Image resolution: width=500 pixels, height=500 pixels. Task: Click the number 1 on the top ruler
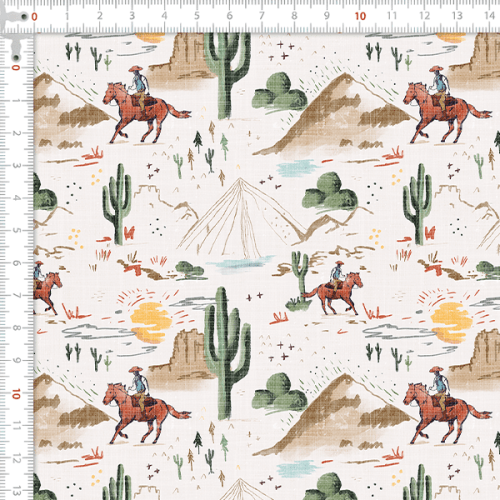pyautogui.click(x=67, y=16)
